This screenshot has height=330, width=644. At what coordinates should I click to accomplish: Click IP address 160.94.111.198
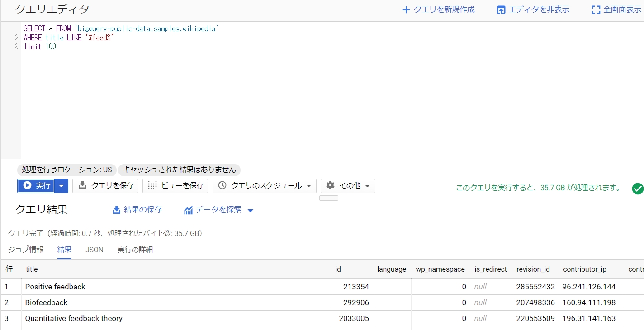point(589,302)
